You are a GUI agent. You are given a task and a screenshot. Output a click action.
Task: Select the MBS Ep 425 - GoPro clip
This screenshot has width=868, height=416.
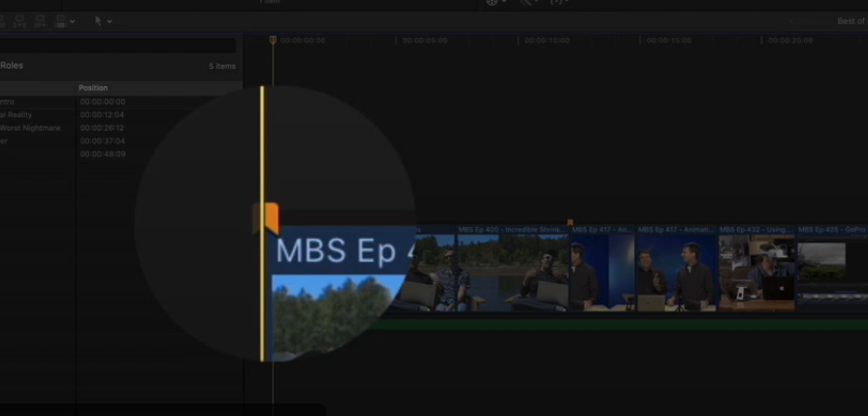[832, 269]
